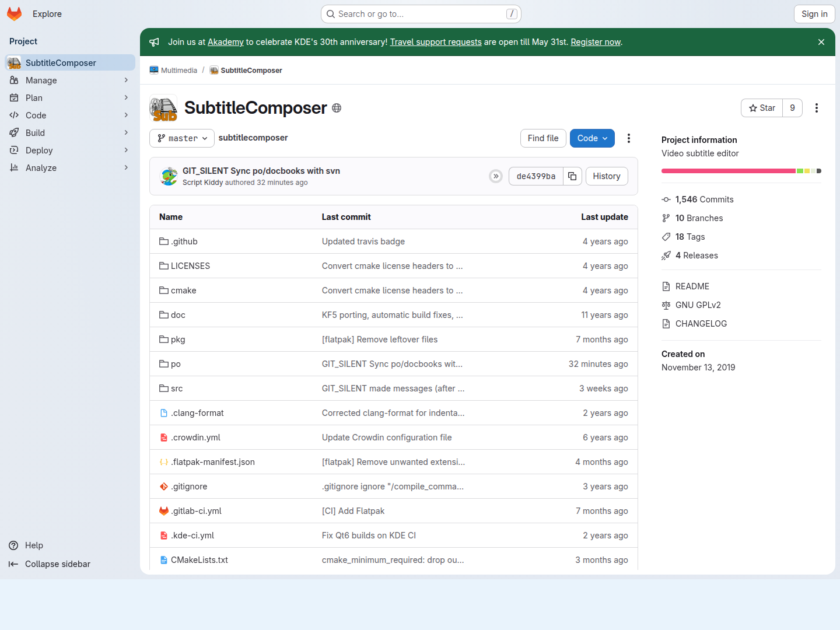The height and width of the screenshot is (630, 840).
Task: Open the .flatpak-manifest.json braces icon
Action: pyautogui.click(x=164, y=462)
